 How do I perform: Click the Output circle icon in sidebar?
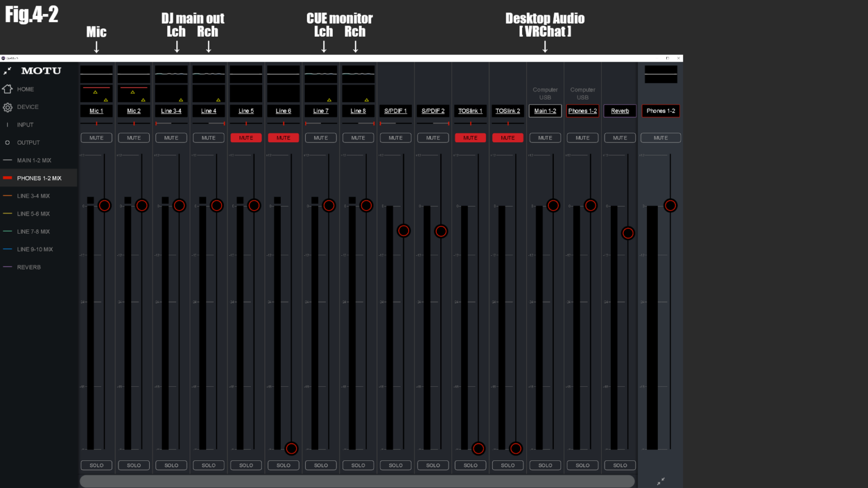point(7,143)
